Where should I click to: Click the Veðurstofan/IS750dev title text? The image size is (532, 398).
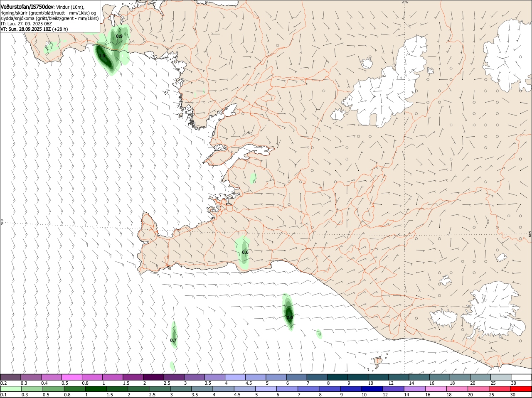pyautogui.click(x=27, y=7)
